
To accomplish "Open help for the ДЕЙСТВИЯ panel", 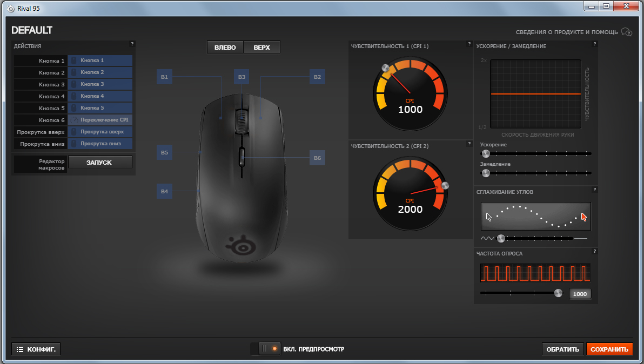I will [x=132, y=44].
